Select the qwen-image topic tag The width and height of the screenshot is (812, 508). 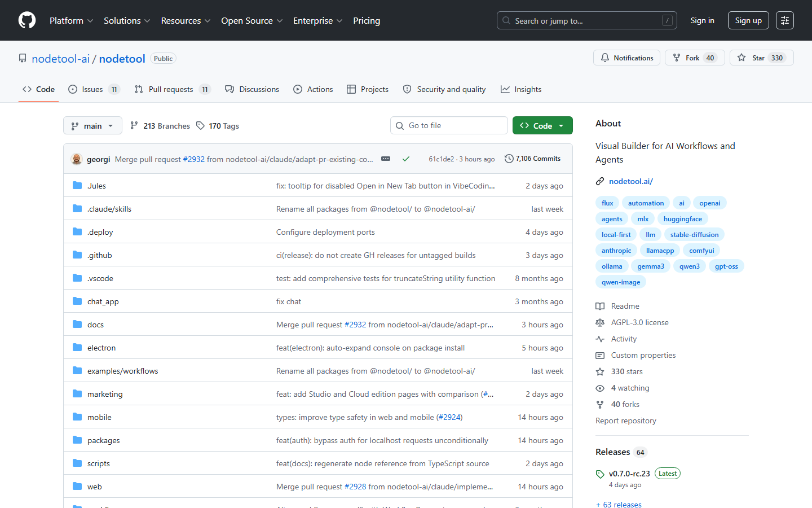(x=621, y=282)
